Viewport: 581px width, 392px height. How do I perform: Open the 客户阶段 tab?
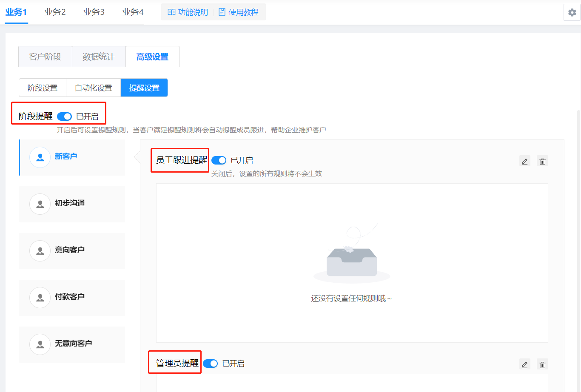pyautogui.click(x=45, y=57)
